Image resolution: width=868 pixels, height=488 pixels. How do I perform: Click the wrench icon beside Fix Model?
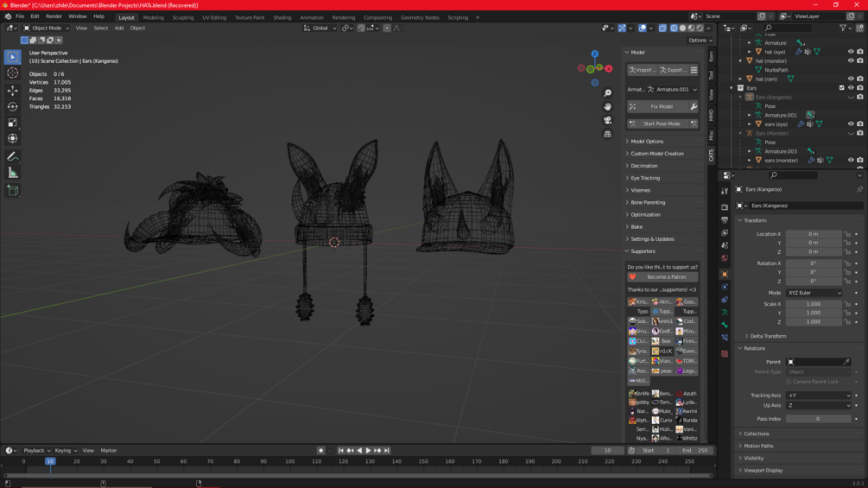[694, 107]
